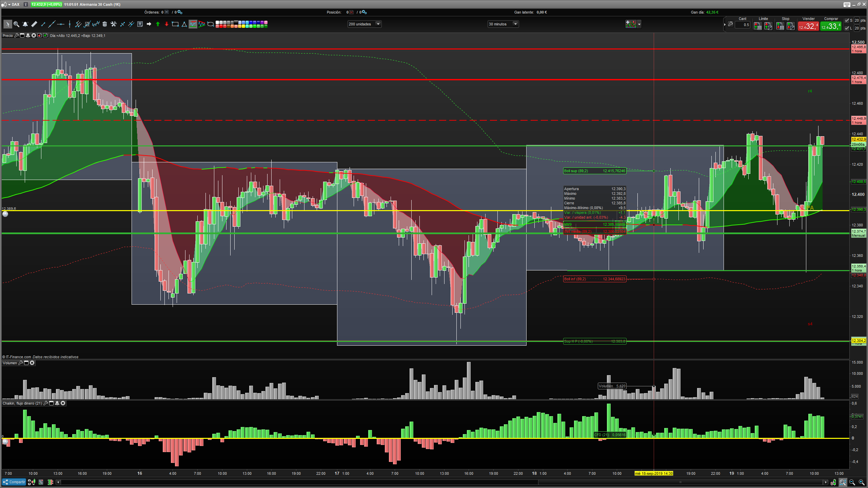Open Precio chart wrench settings
Viewport: 868px width, 488px height.
click(16, 36)
